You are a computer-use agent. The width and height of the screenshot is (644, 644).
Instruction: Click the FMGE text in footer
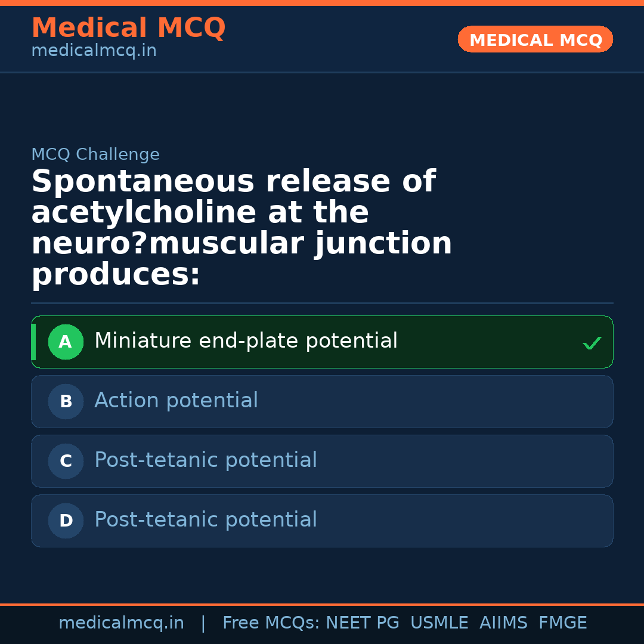point(563,623)
